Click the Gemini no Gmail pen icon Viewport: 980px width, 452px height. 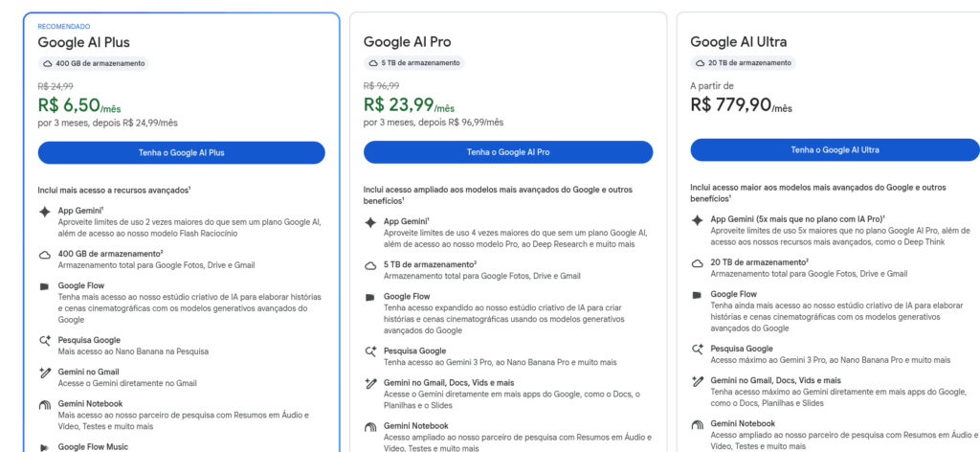click(x=44, y=373)
